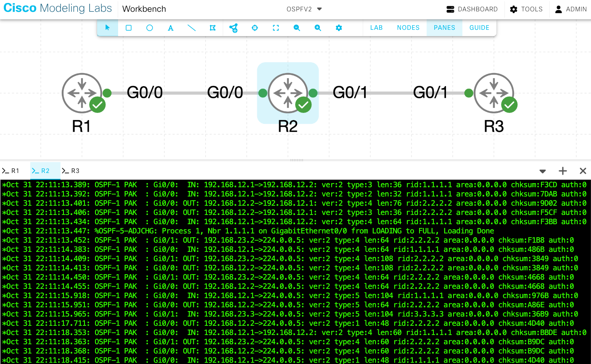The height and width of the screenshot is (364, 591).
Task: Activate zoom in on the canvas
Action: click(x=318, y=28)
